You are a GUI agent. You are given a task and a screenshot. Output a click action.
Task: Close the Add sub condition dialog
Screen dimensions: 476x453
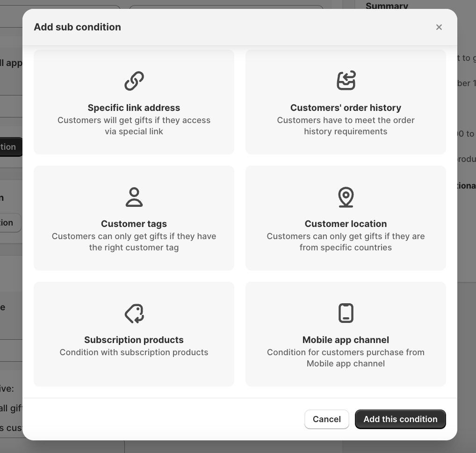439,27
